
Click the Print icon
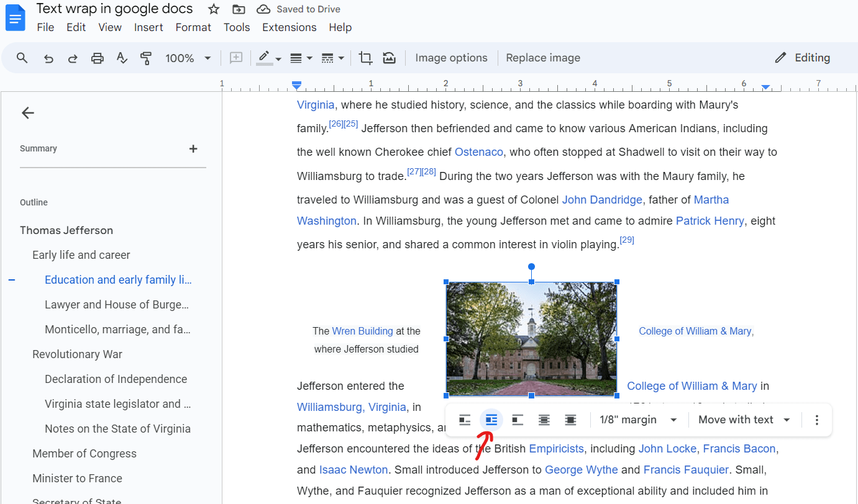point(97,57)
